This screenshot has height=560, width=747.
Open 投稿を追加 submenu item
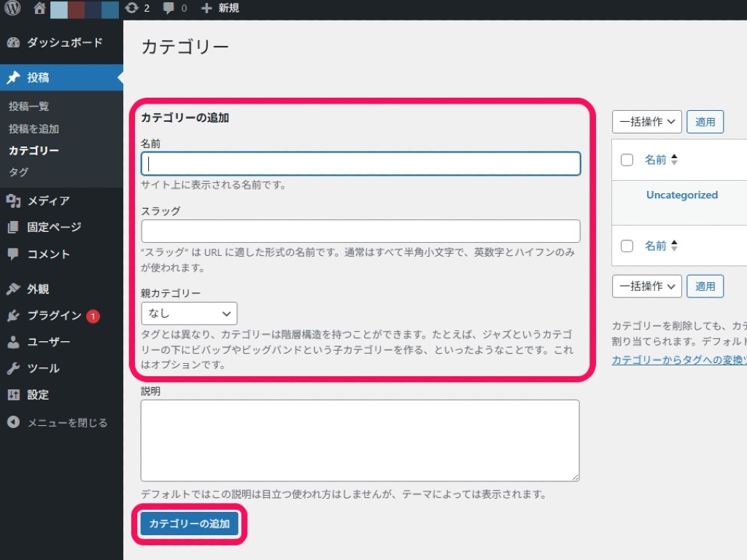click(34, 128)
